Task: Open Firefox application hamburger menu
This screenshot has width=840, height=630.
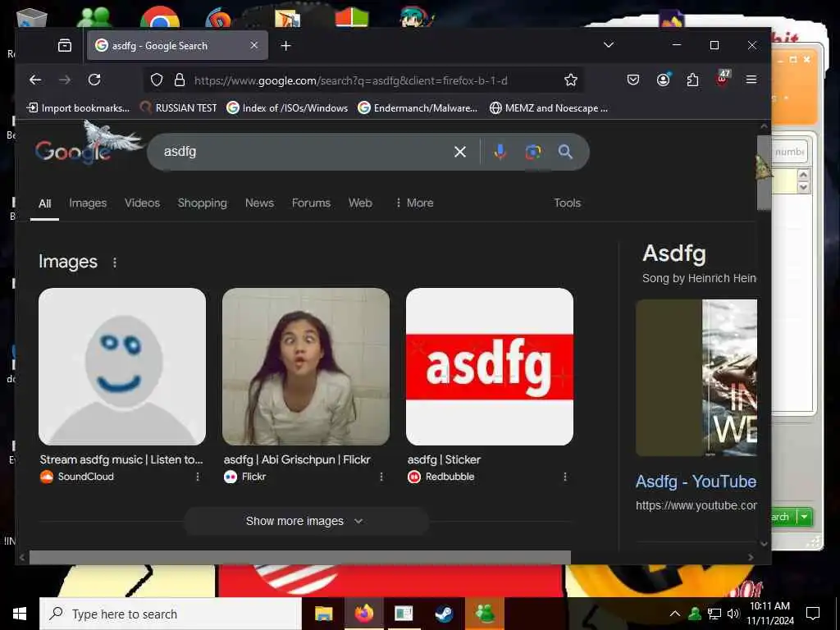Action: [751, 80]
